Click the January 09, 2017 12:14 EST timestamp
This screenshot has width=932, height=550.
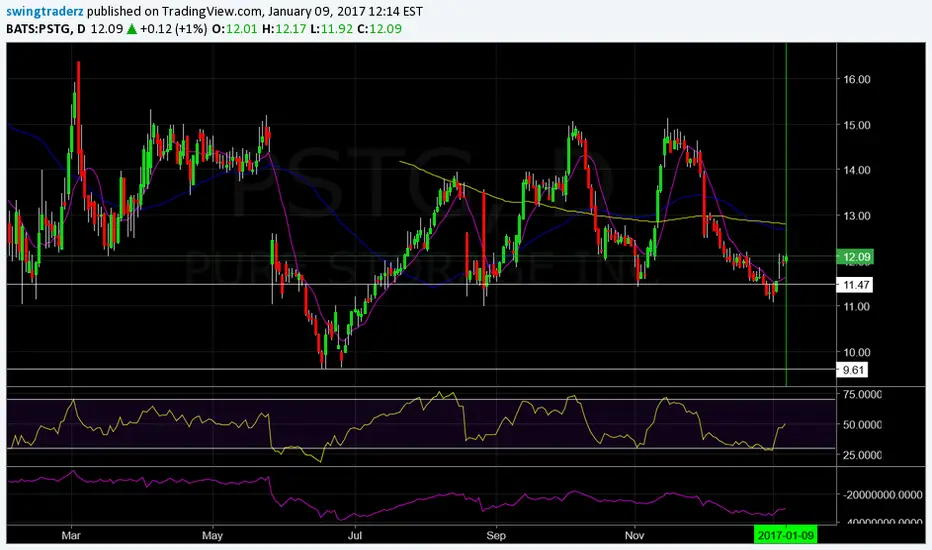(345, 12)
